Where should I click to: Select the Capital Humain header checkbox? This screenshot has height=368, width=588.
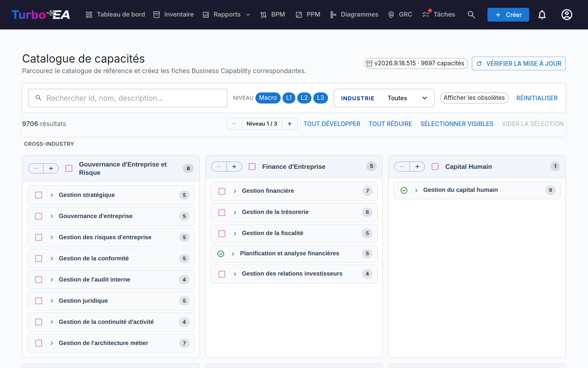click(435, 167)
